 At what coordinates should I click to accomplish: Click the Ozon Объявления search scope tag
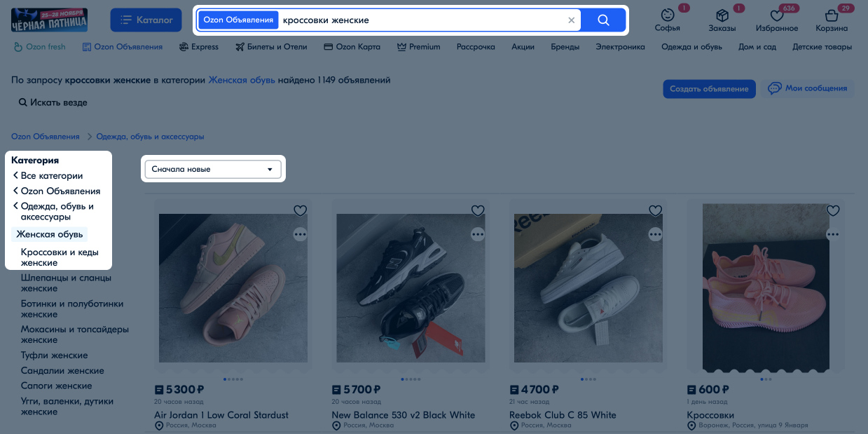coord(238,20)
